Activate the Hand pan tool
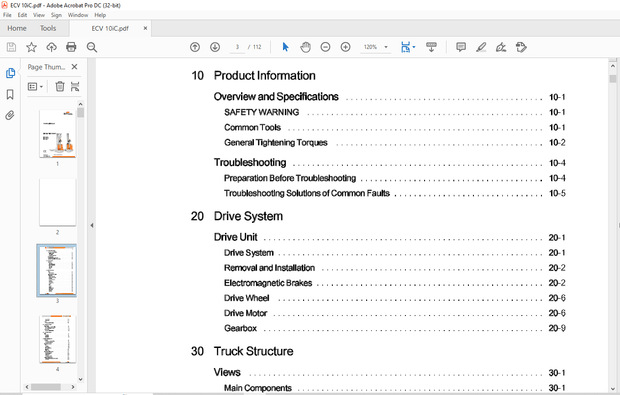 click(306, 47)
